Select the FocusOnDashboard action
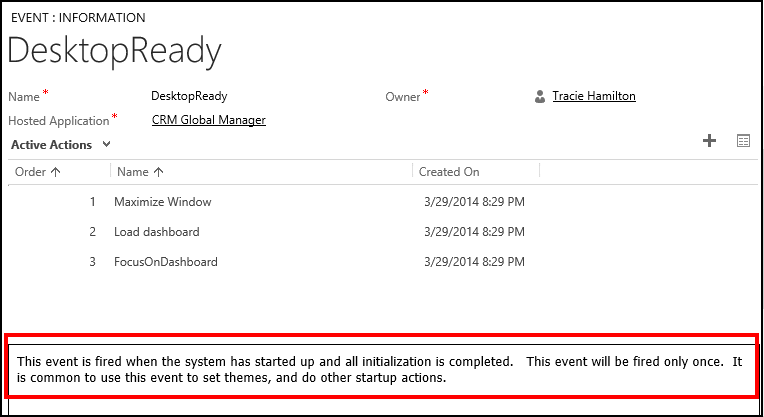This screenshot has height=417, width=764. [166, 262]
